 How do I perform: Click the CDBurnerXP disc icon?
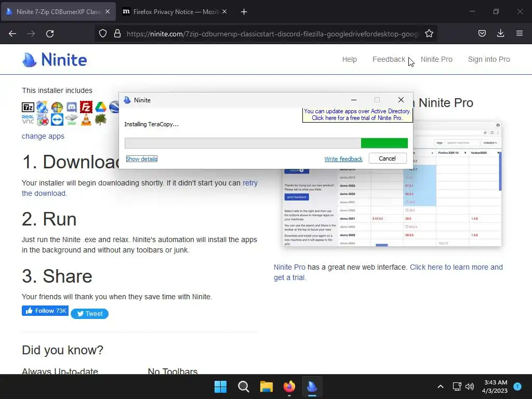(43, 108)
